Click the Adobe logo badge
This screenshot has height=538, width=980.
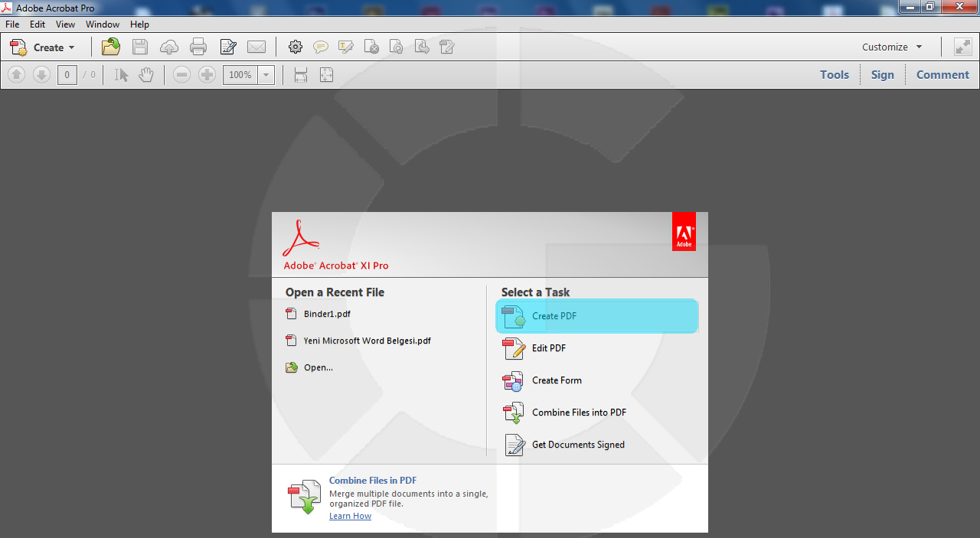[684, 232]
